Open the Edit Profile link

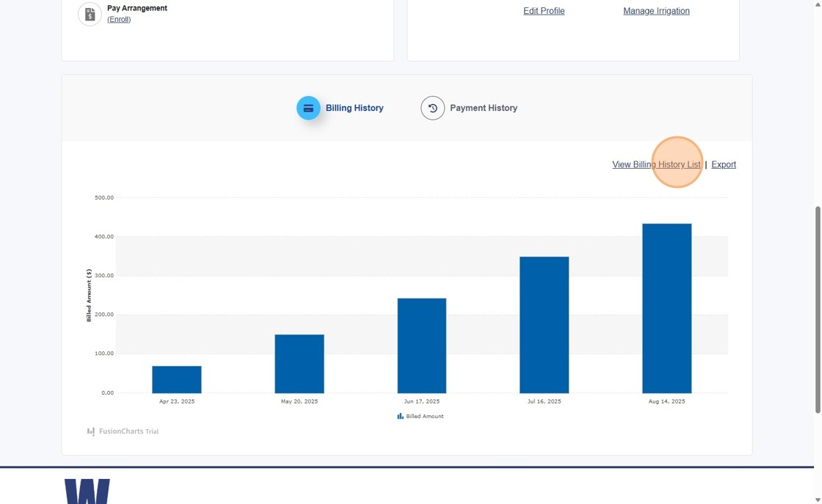pos(544,11)
